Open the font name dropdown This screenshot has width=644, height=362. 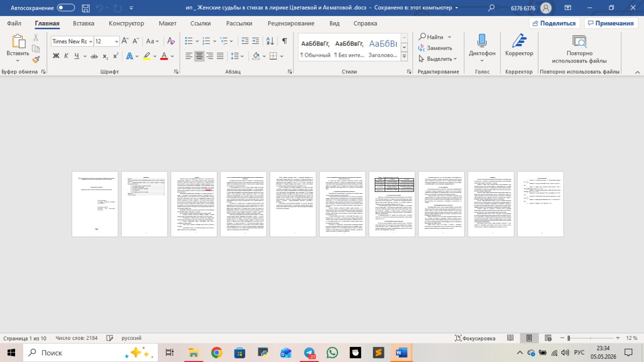pyautogui.click(x=91, y=41)
